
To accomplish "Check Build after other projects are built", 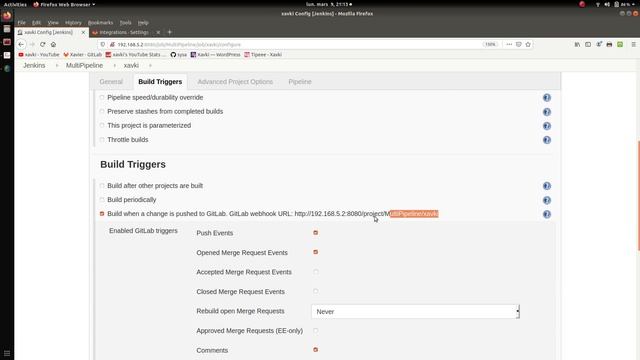I will (102, 186).
